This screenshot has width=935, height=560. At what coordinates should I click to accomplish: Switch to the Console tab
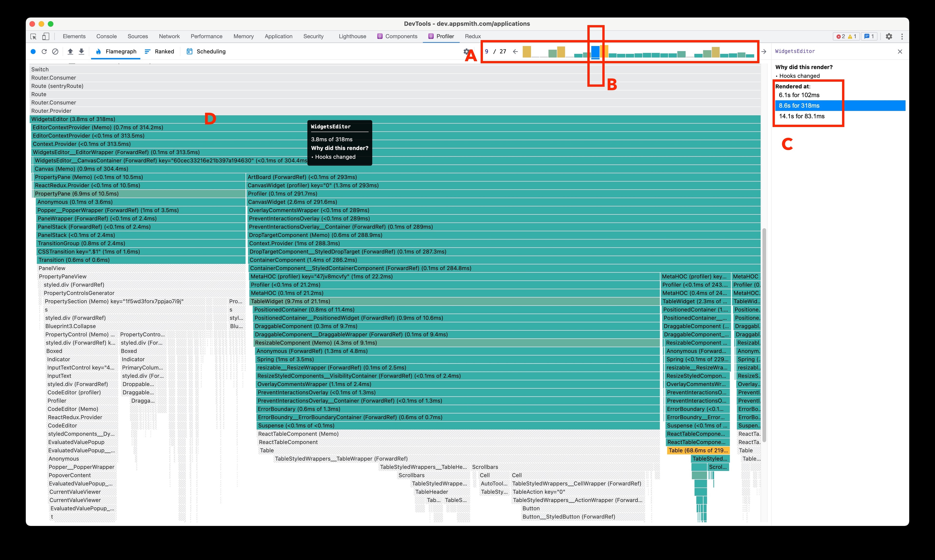106,37
